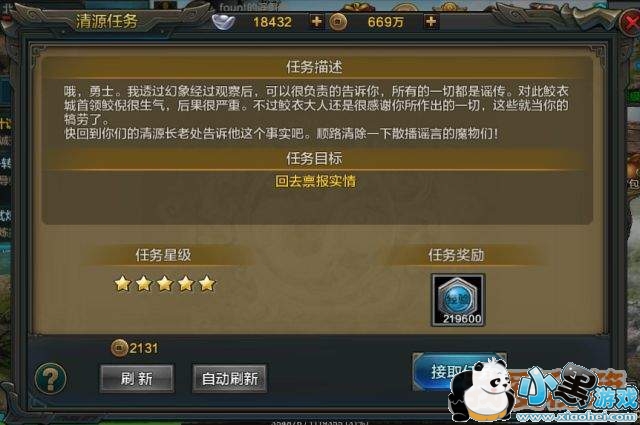Image resolution: width=640 pixels, height=425 pixels.
Task: Add more coins via plus beside 669万
Action: [x=431, y=21]
